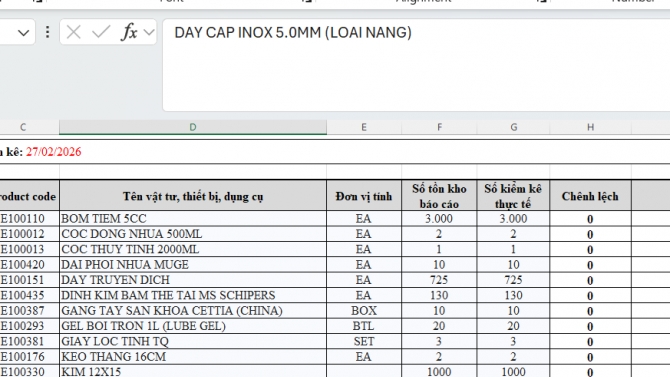Select column F header
670x377 pixels.
coord(439,127)
